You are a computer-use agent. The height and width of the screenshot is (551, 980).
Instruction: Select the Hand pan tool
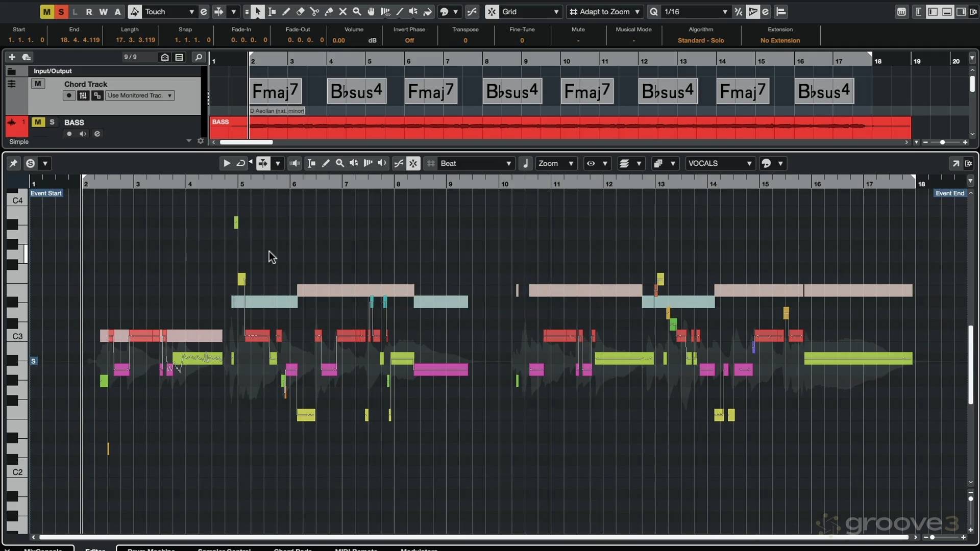(x=371, y=11)
